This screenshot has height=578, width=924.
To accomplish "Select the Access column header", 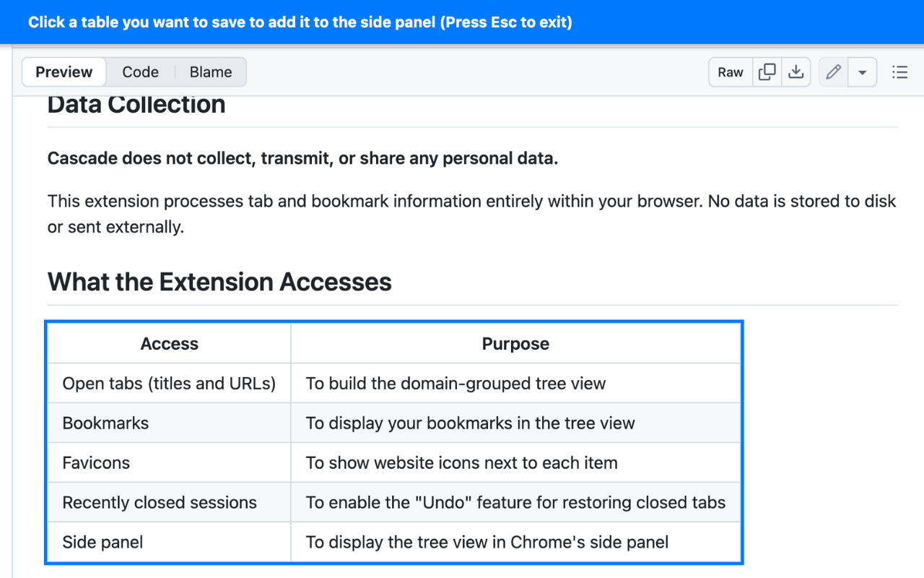I will pos(170,344).
